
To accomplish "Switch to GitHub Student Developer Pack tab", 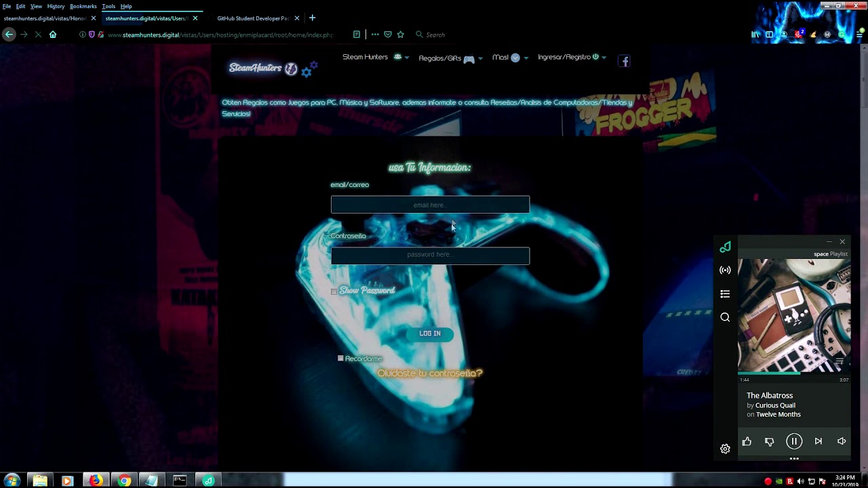I will coord(253,18).
